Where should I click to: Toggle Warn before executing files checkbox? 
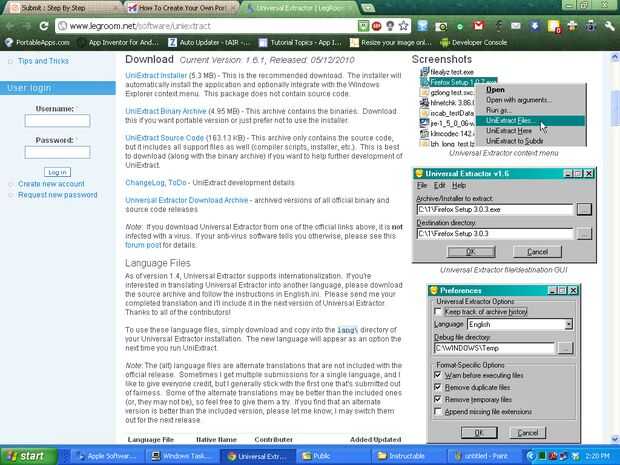(x=438, y=375)
